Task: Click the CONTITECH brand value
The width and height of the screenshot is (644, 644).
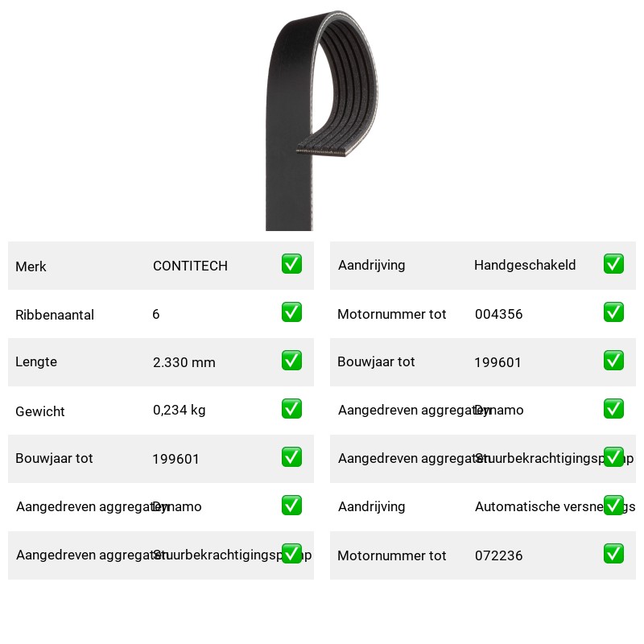Action: click(190, 266)
